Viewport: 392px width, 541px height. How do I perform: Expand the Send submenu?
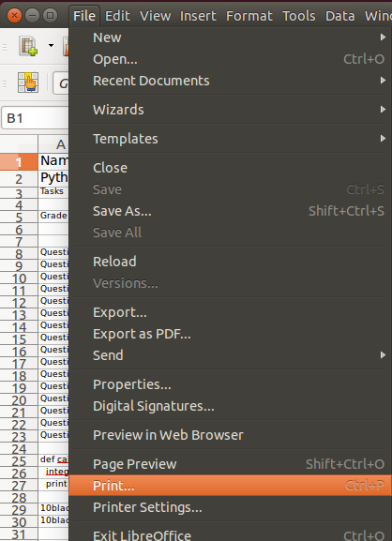(231, 355)
